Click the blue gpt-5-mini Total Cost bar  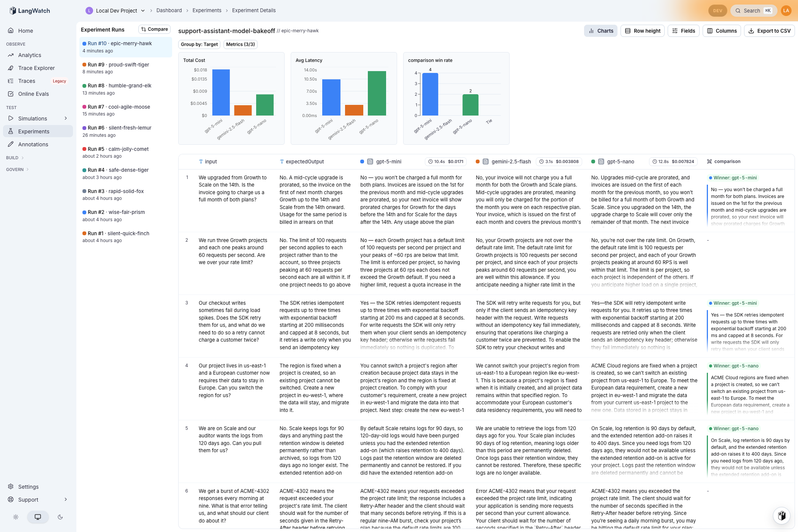[221, 92]
